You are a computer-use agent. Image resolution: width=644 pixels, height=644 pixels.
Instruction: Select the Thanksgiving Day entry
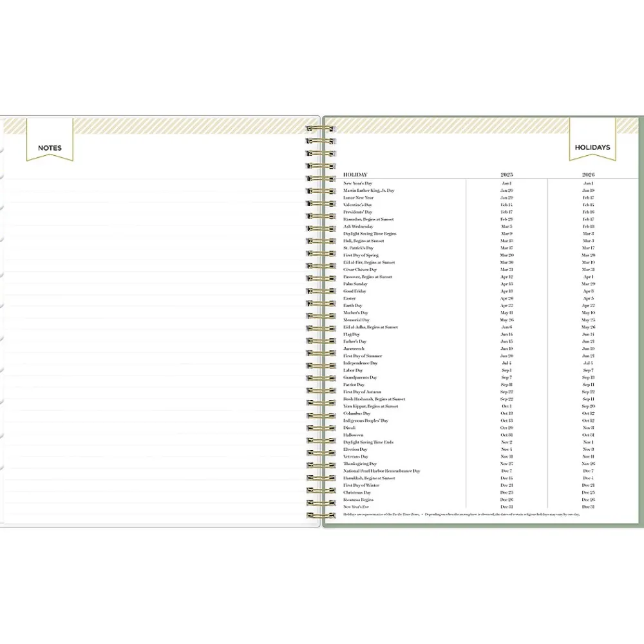pos(360,464)
